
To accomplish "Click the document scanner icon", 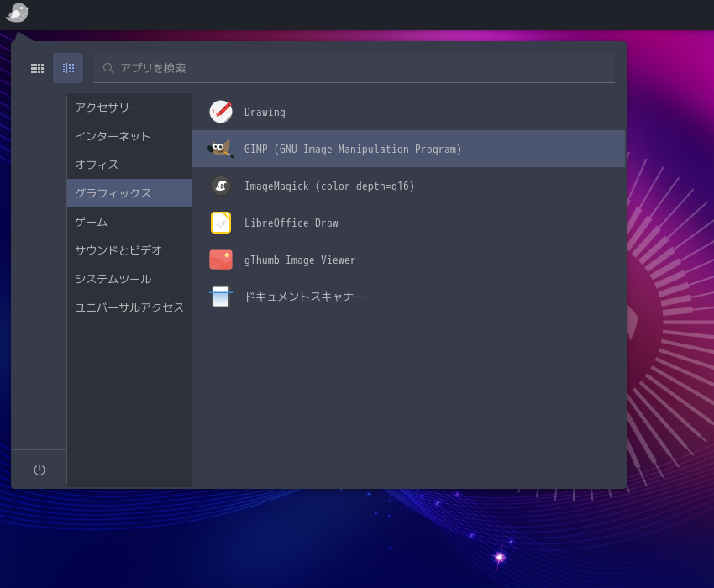I will [221, 297].
